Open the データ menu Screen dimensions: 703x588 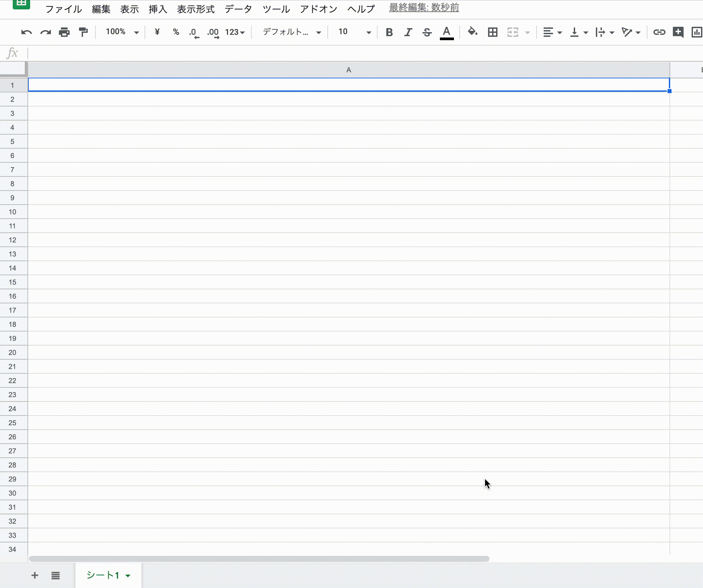tap(238, 9)
